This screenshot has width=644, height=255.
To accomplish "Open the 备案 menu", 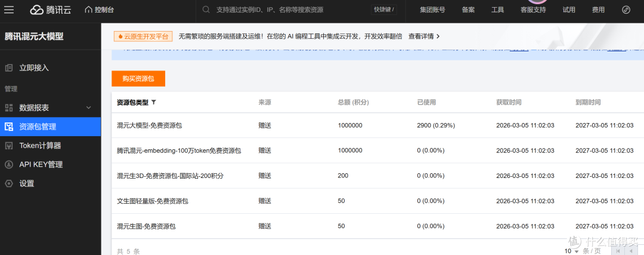I will (468, 10).
